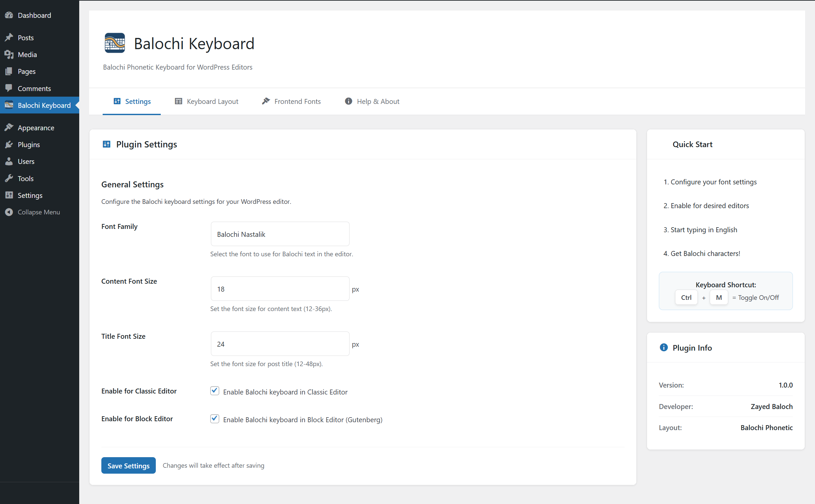Click the Tools wrench icon
Screen dimensions: 815x504
(x=9, y=178)
